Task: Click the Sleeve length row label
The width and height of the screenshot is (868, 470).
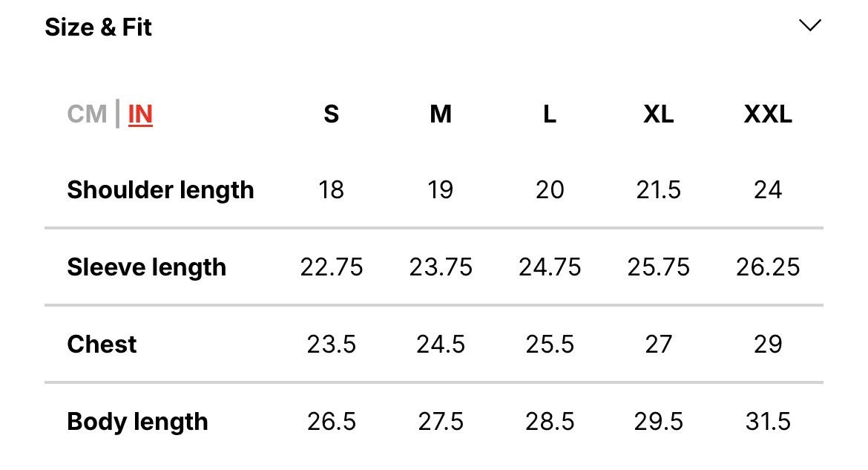Action: [147, 267]
